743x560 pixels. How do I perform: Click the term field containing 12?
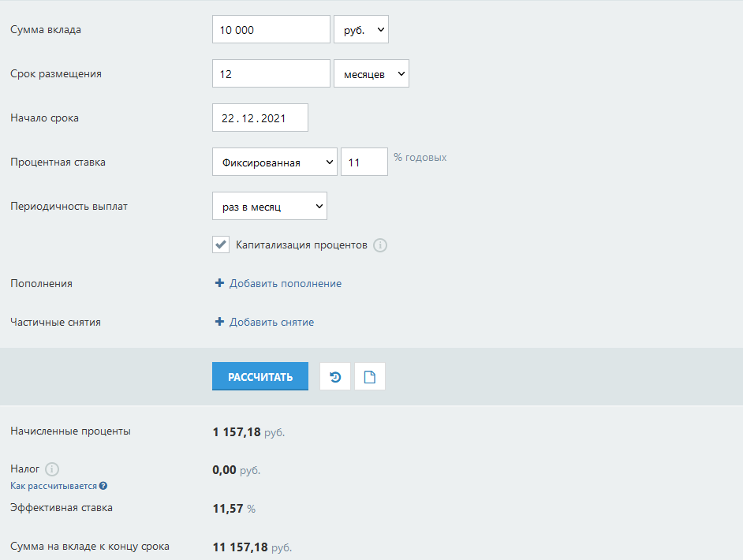click(271, 73)
